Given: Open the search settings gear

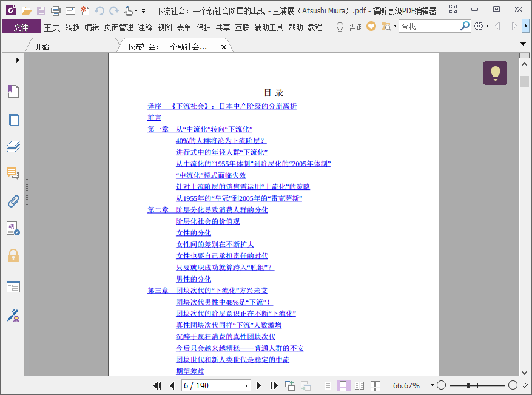Looking at the screenshot, I should pos(479,26).
